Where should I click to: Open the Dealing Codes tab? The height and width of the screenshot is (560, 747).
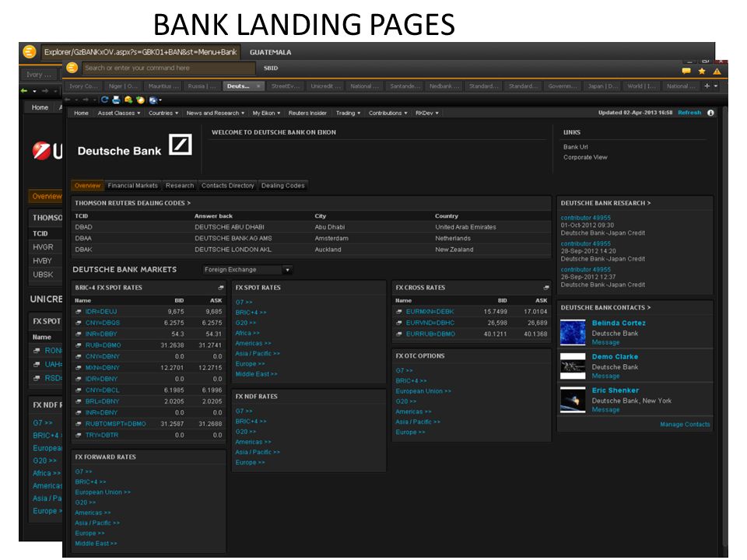pos(283,186)
